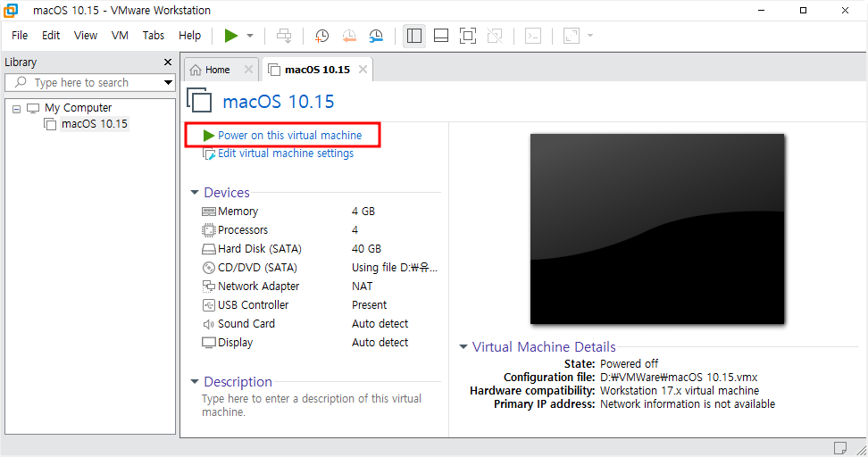The image size is (868, 457).
Task: Open the power options dropdown arrow
Action: pyautogui.click(x=250, y=36)
